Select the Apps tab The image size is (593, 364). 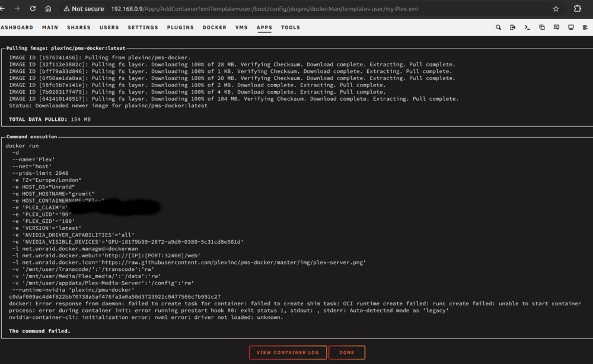point(264,28)
